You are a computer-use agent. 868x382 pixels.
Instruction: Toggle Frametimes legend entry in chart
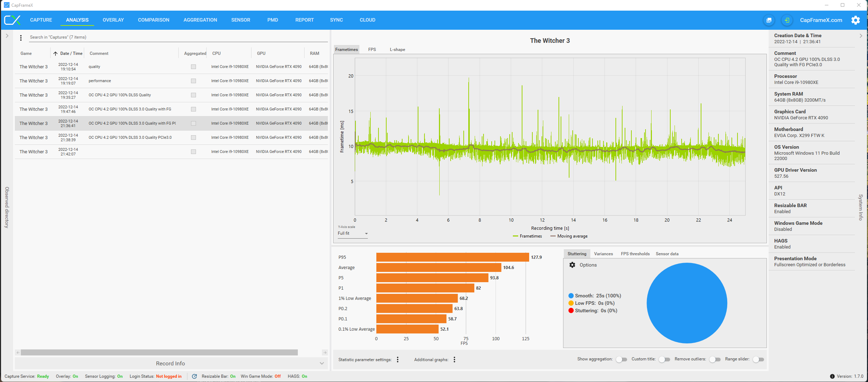pos(527,236)
